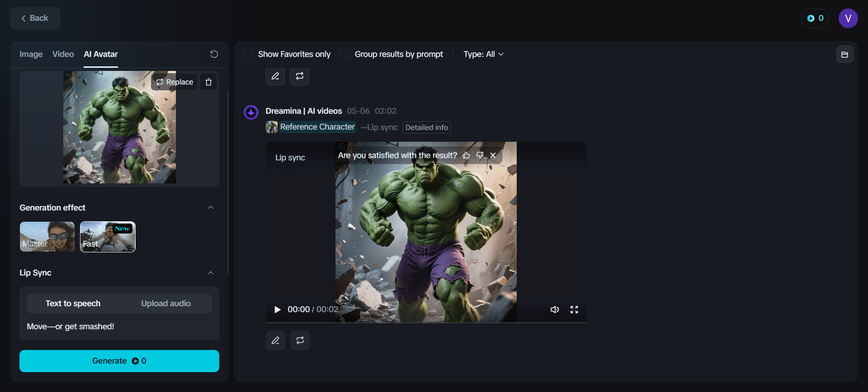
Task: Click the '05-06' date text
Action: click(x=359, y=111)
